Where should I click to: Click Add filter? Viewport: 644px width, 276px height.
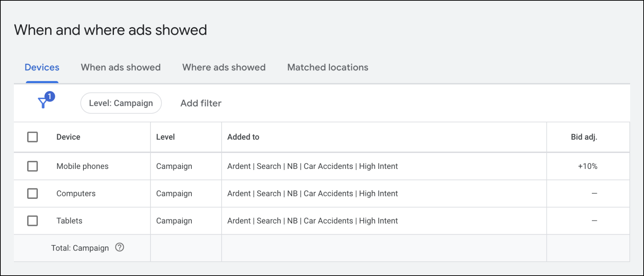(x=201, y=103)
